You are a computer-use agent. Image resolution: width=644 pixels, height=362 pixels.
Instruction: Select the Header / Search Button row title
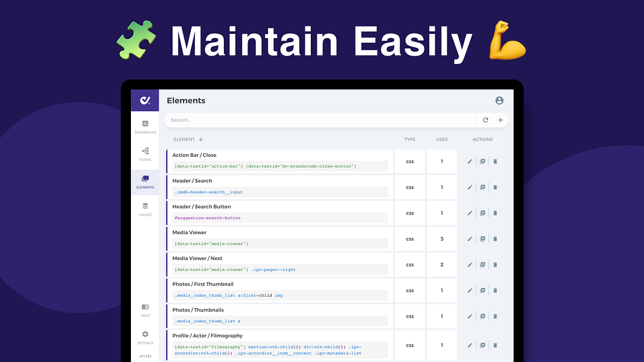202,207
